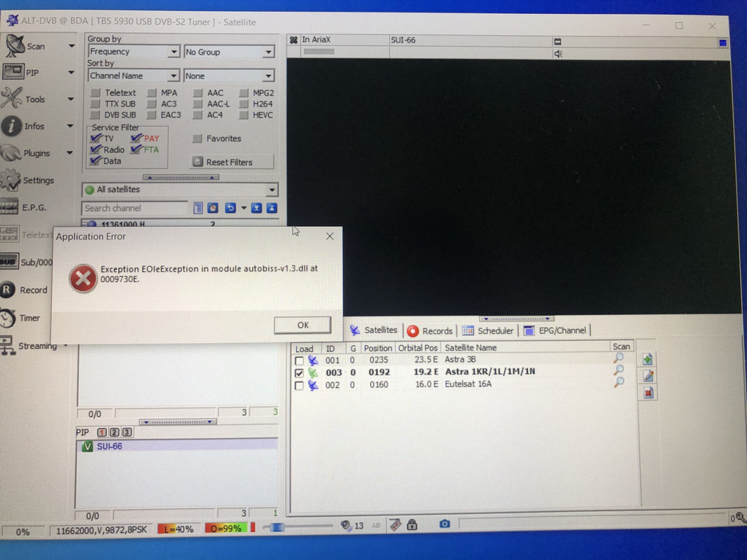Click the Orbital Pos column header

coord(417,348)
